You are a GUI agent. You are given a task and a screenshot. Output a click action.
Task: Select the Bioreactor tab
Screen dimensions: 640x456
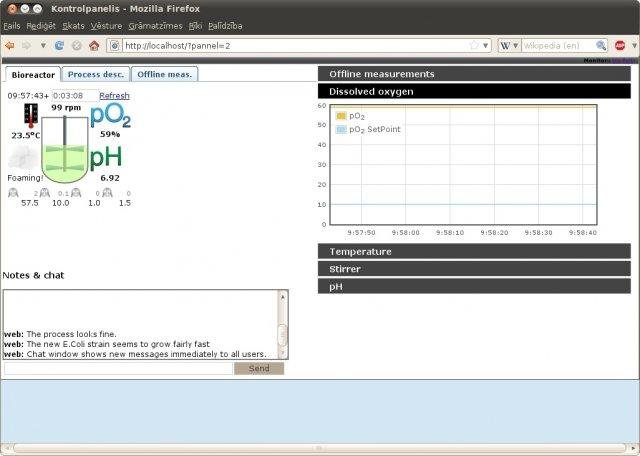(33, 75)
